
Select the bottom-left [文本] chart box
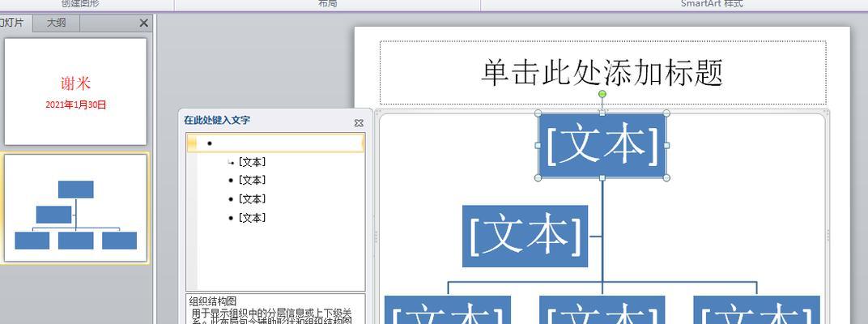(447, 309)
